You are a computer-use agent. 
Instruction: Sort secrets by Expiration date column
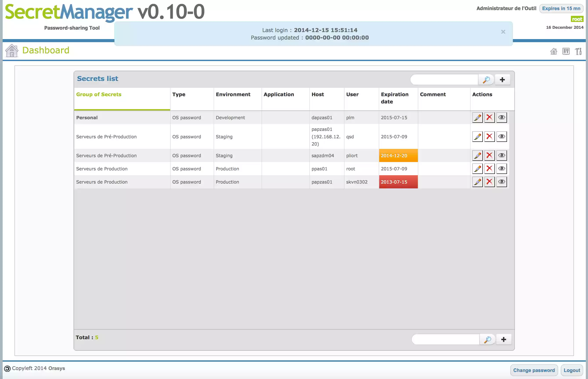tap(395, 98)
